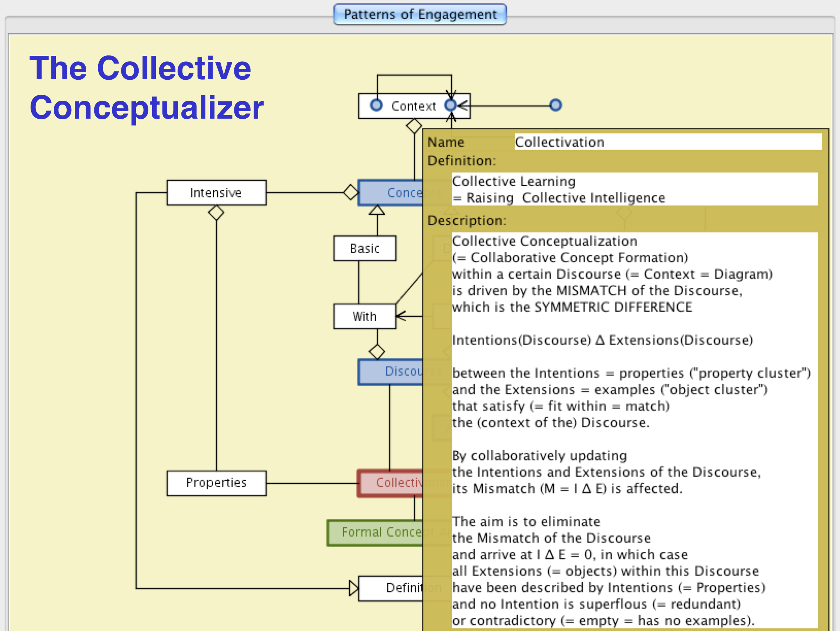Select the blue Concepts box

tap(391, 193)
